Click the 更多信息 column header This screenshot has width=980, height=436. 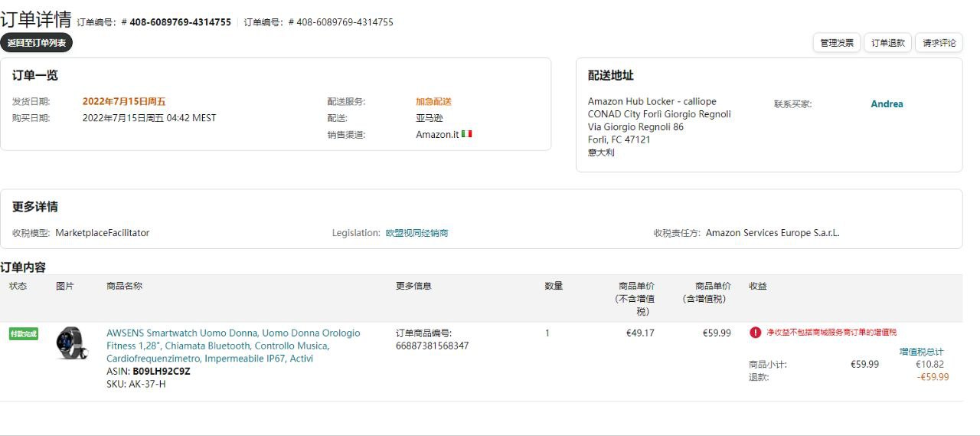(413, 286)
